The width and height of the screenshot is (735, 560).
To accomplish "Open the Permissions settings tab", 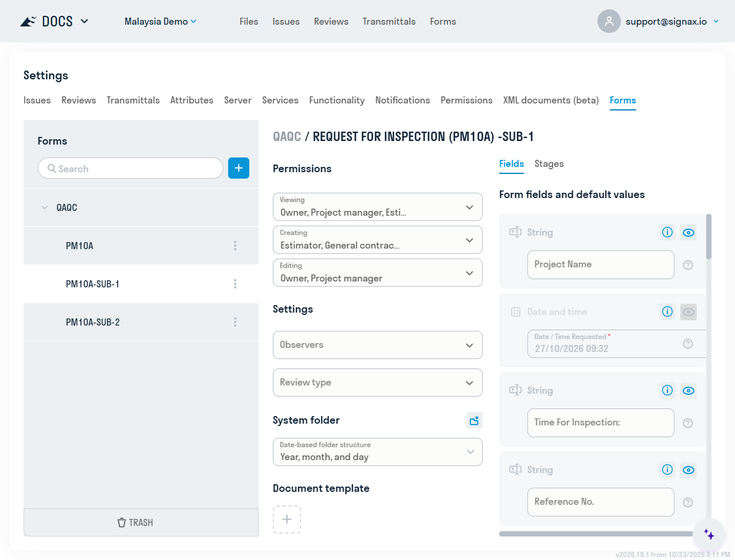I will pos(466,100).
